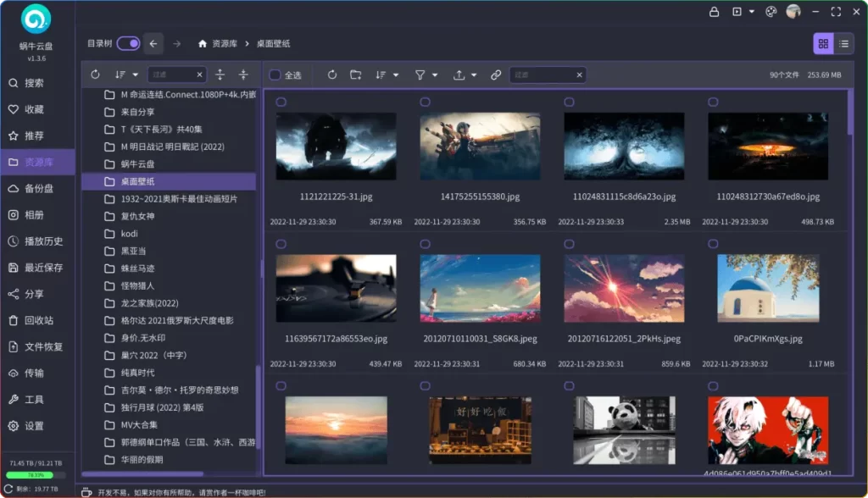Go forward with the right arrow button
This screenshot has width=868, height=498.
pyautogui.click(x=176, y=44)
